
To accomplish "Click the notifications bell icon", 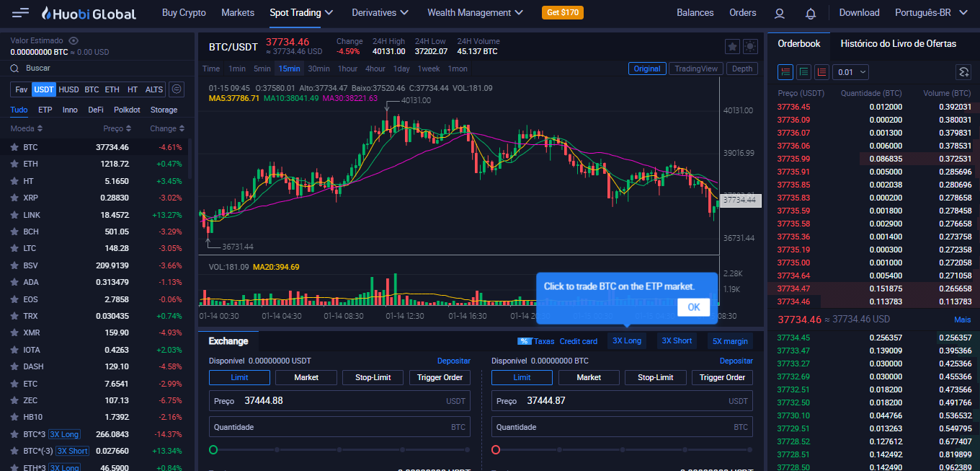I will click(811, 13).
